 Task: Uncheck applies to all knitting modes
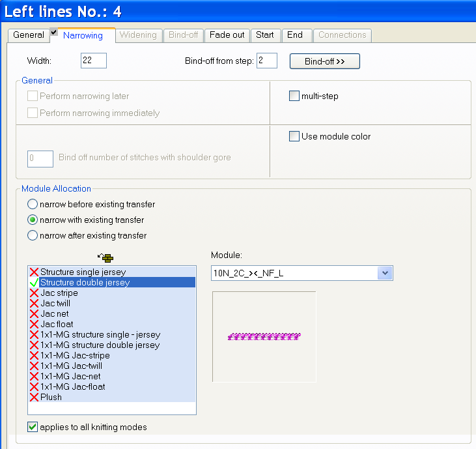(33, 427)
